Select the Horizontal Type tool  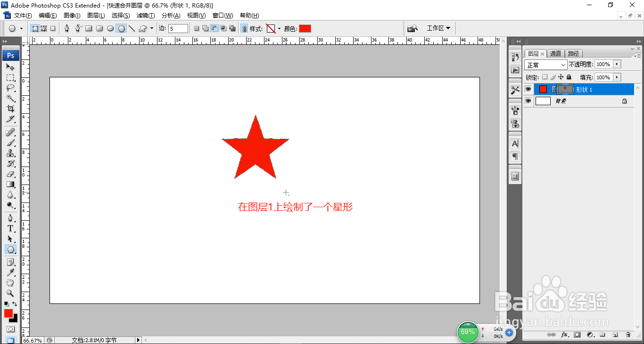click(10, 228)
